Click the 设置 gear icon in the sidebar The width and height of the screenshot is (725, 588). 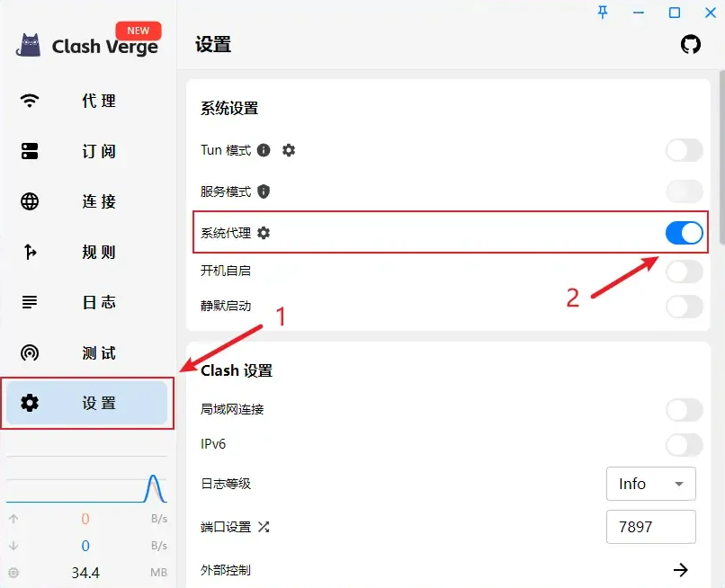click(x=30, y=403)
